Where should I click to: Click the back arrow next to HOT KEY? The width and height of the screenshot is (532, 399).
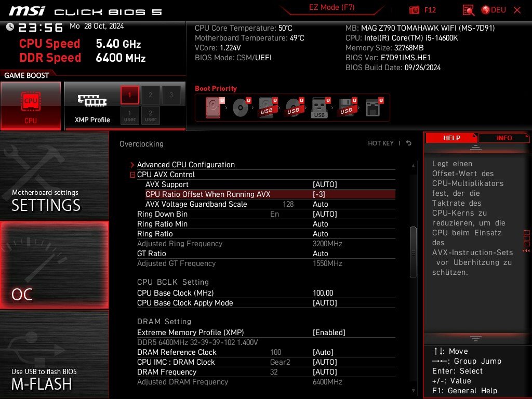click(408, 143)
